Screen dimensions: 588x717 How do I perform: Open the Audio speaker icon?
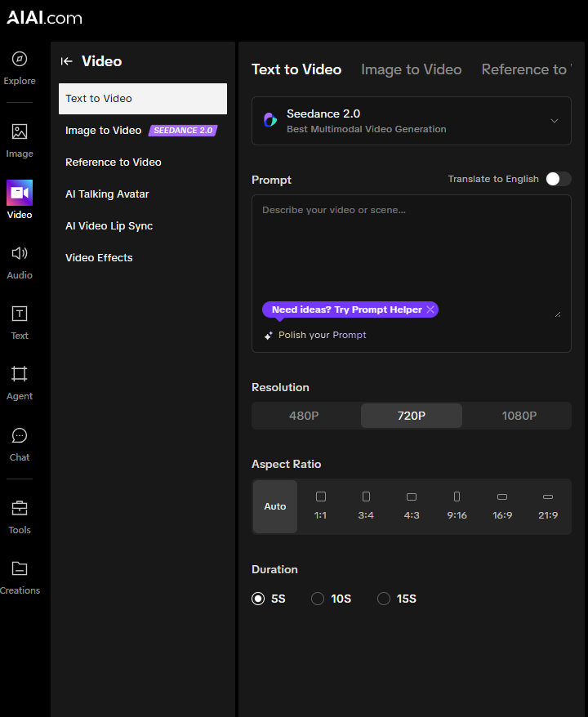(20, 253)
